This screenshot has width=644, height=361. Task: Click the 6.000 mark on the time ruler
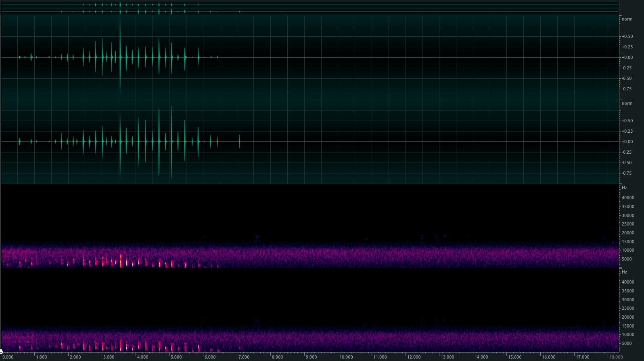coord(210,357)
